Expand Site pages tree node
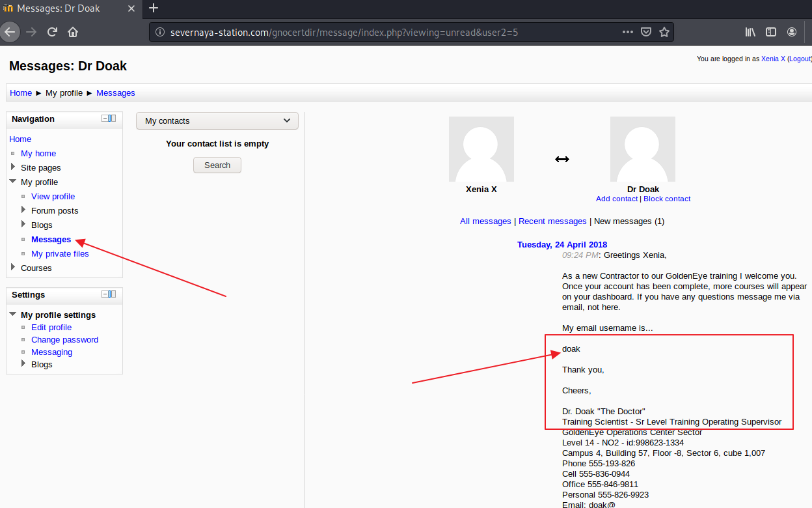This screenshot has height=508, width=812. 13,167
